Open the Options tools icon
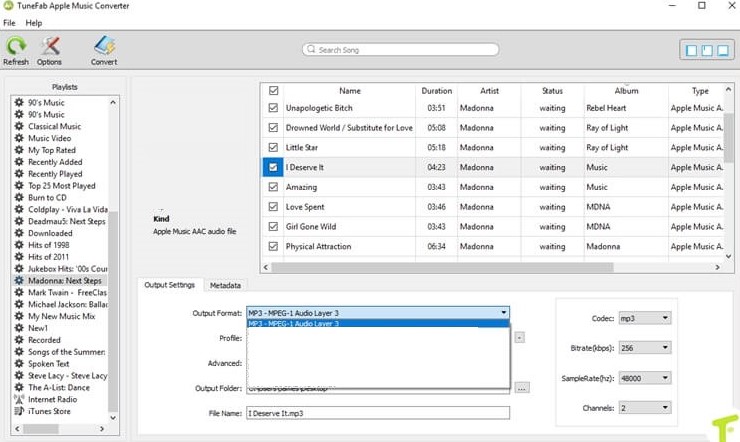The image size is (740, 442). 49,46
